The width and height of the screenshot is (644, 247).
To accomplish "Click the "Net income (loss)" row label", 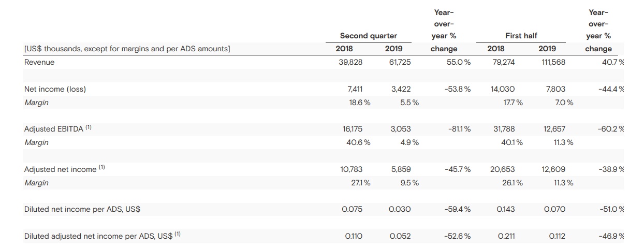I will coord(55,89).
